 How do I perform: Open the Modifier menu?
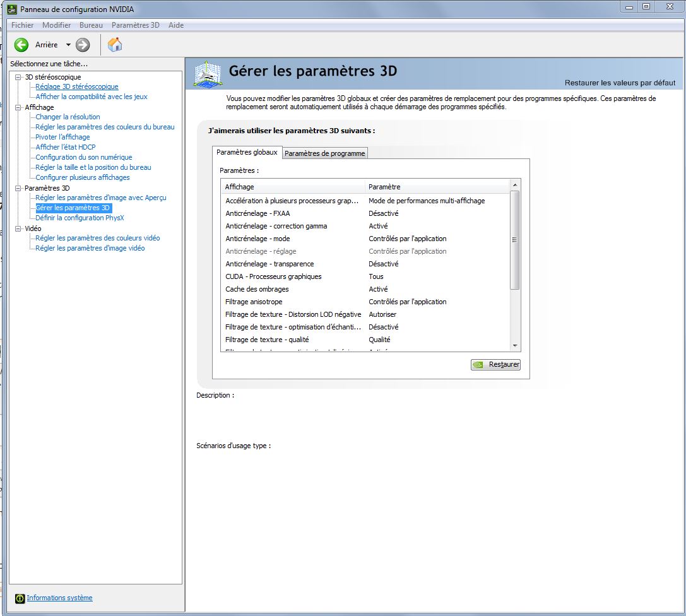pyautogui.click(x=56, y=25)
